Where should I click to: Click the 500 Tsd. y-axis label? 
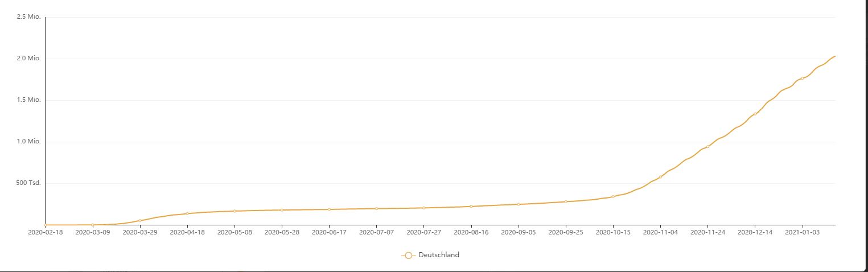[x=28, y=183]
